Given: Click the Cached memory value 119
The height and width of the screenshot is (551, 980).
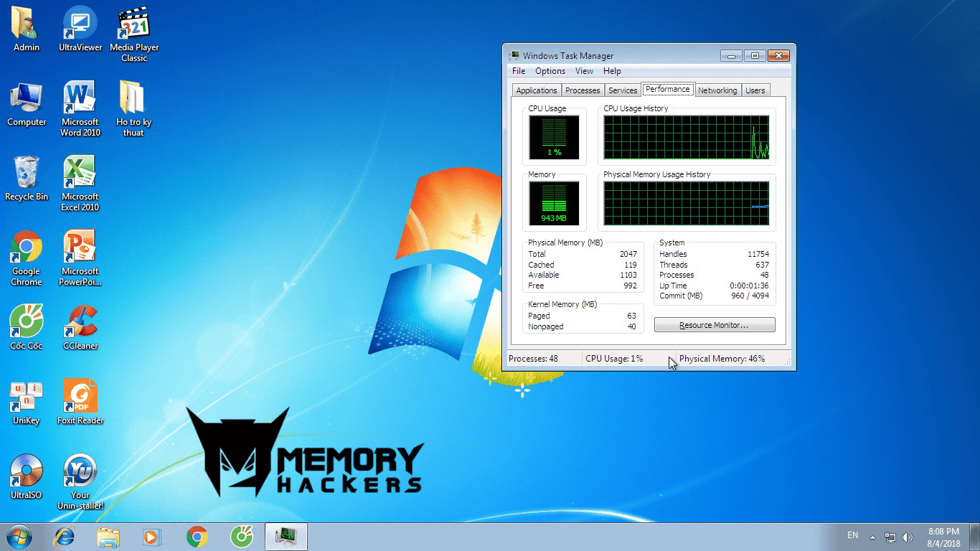Looking at the screenshot, I should [631, 265].
